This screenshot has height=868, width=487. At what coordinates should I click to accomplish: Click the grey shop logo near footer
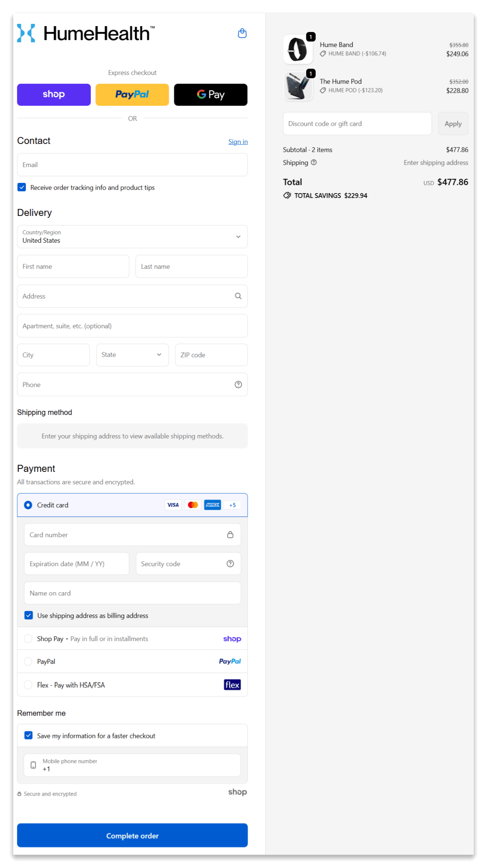[237, 792]
